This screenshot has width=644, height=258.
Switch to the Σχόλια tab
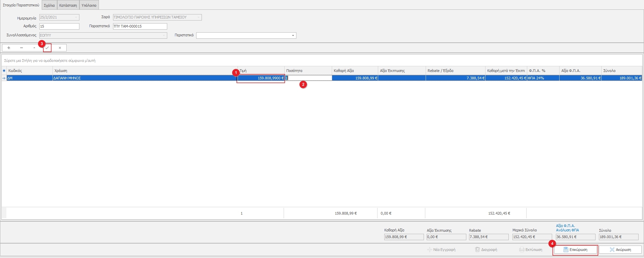coord(49,5)
